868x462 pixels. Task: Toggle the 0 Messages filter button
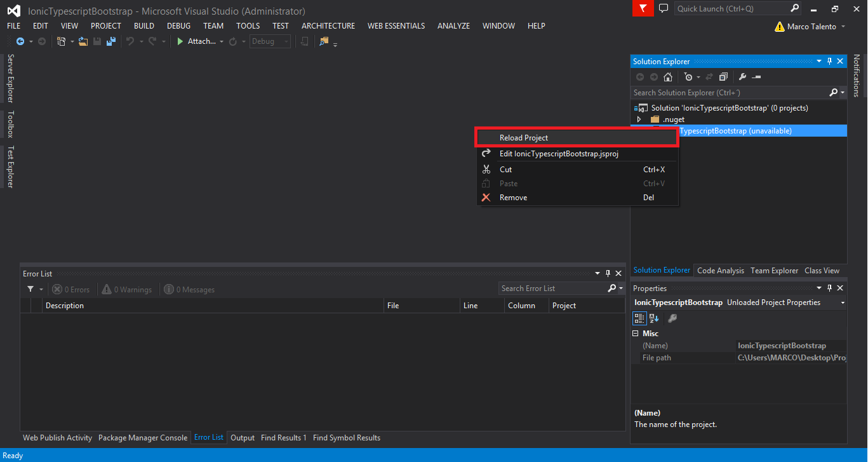[x=189, y=290]
